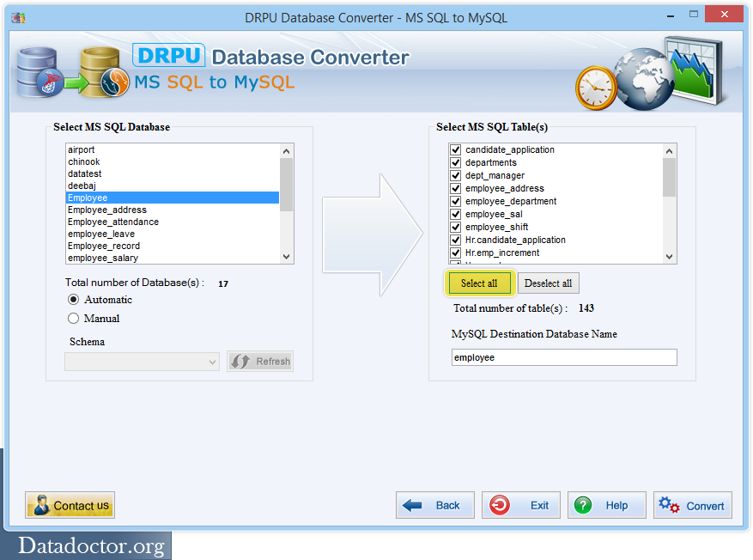This screenshot has width=753, height=560.
Task: Click the green back arrow icon on Back button
Action: 412,505
